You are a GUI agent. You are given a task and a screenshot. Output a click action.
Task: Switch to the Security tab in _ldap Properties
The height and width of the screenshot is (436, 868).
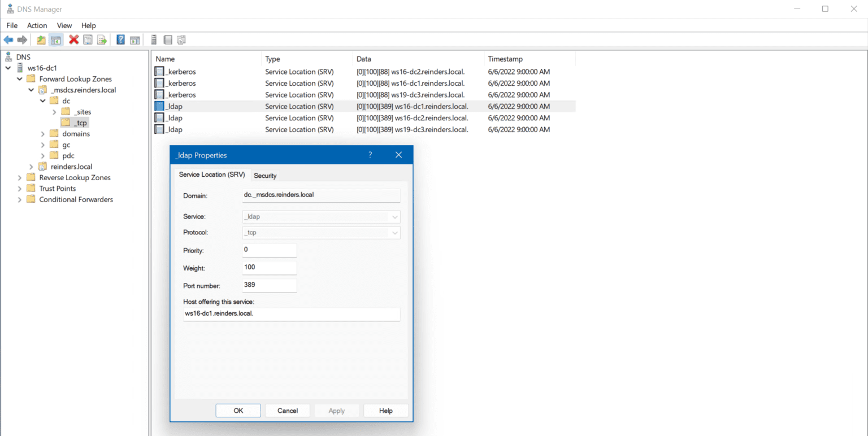(x=264, y=176)
